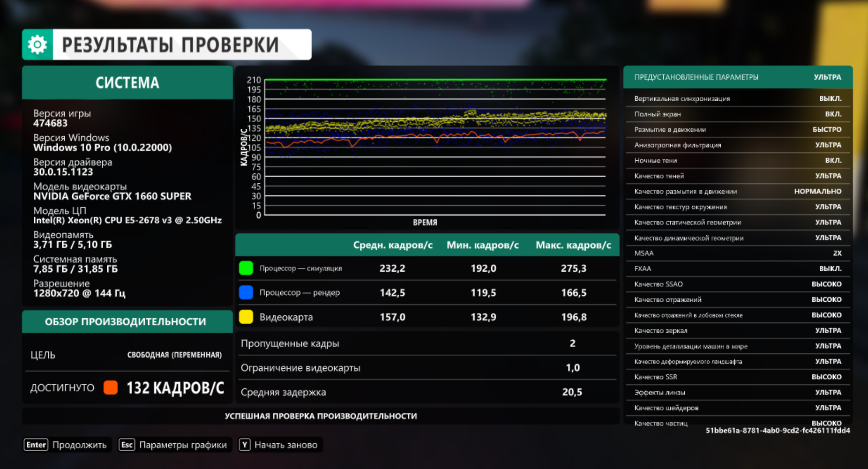The width and height of the screenshot is (868, 469).
Task: Click Макс. кадров/с column header
Action: (x=573, y=245)
